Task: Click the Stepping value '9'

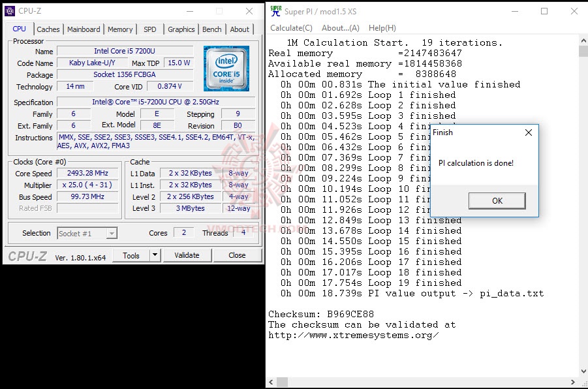Action: pyautogui.click(x=238, y=114)
